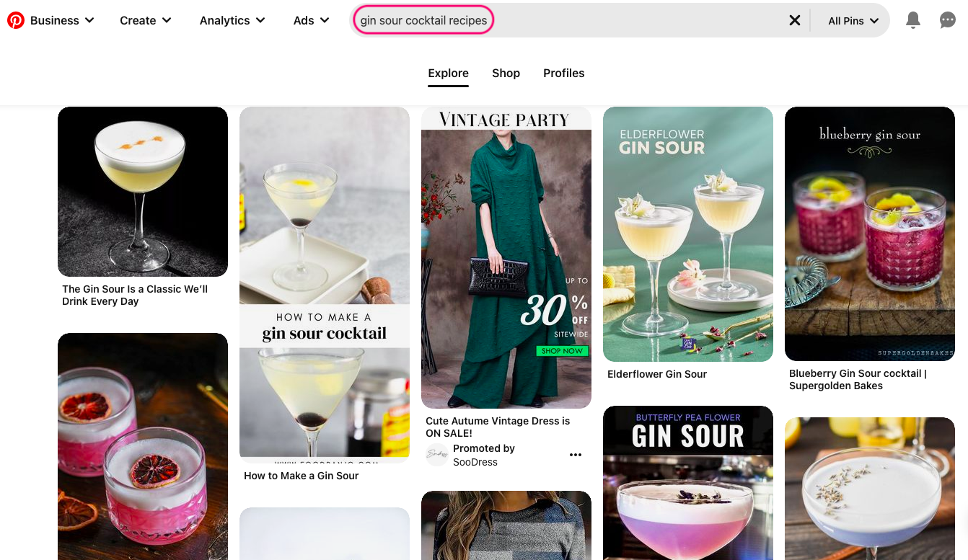Clear the search query with the X icon

795,20
